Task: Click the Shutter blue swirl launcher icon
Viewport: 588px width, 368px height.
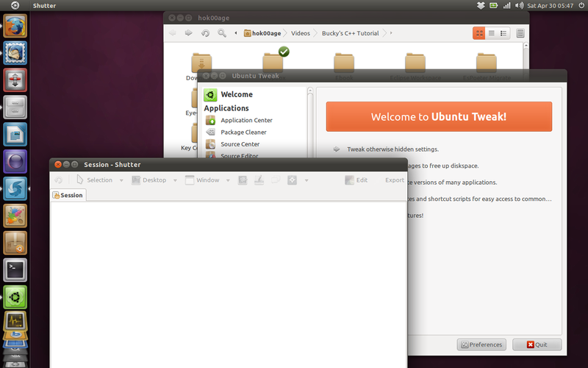Action: click(15, 188)
